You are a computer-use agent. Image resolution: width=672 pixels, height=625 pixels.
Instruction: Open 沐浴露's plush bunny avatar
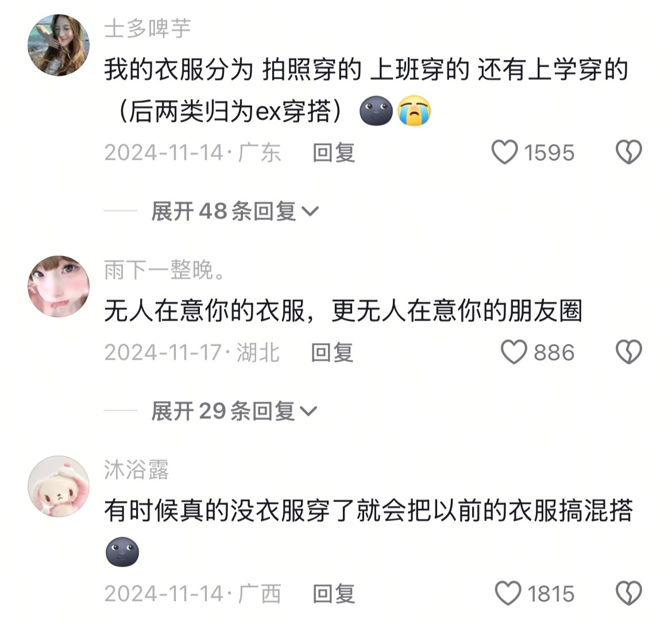point(59,486)
